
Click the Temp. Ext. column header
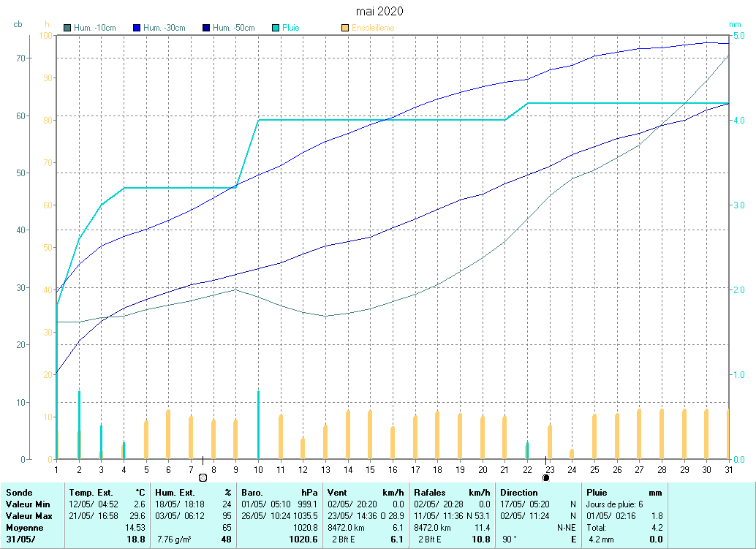pos(91,493)
